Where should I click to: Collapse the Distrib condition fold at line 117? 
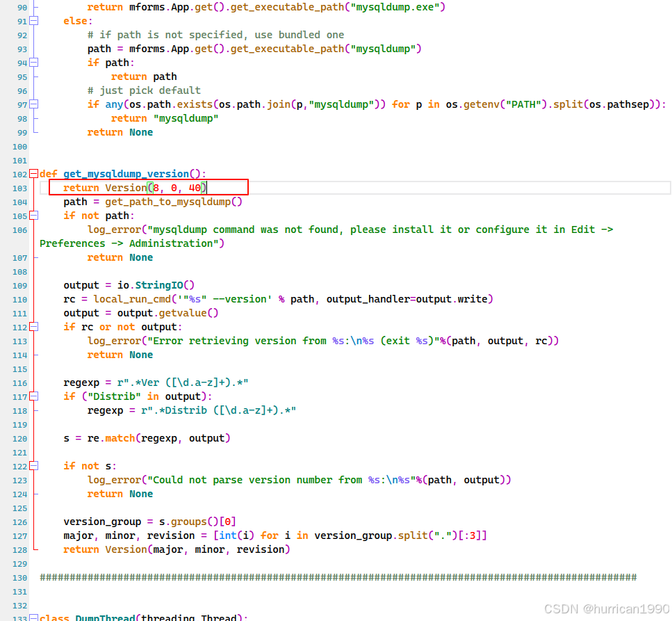click(34, 396)
